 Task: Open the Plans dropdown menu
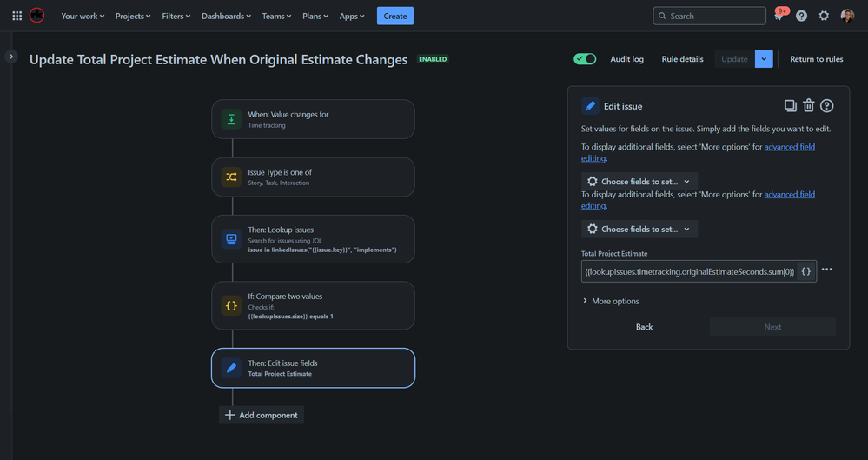(315, 16)
